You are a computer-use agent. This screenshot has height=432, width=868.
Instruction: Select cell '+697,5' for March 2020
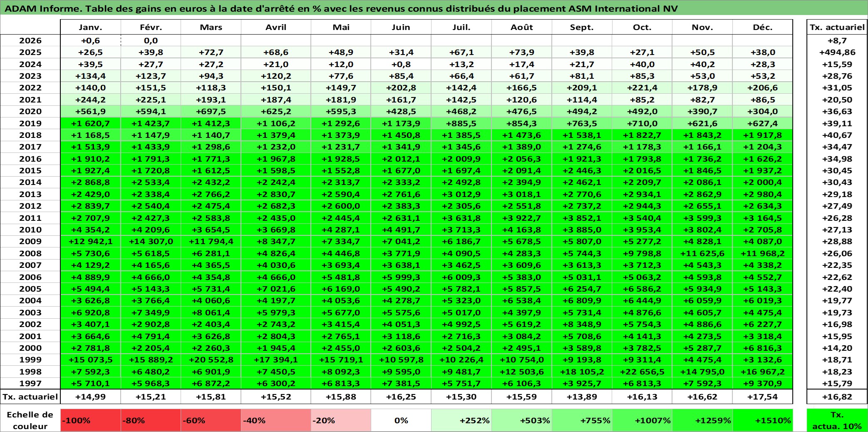click(211, 111)
